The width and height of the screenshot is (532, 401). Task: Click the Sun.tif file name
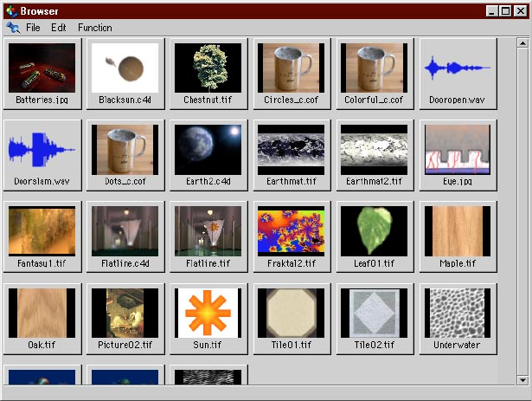pos(208,345)
